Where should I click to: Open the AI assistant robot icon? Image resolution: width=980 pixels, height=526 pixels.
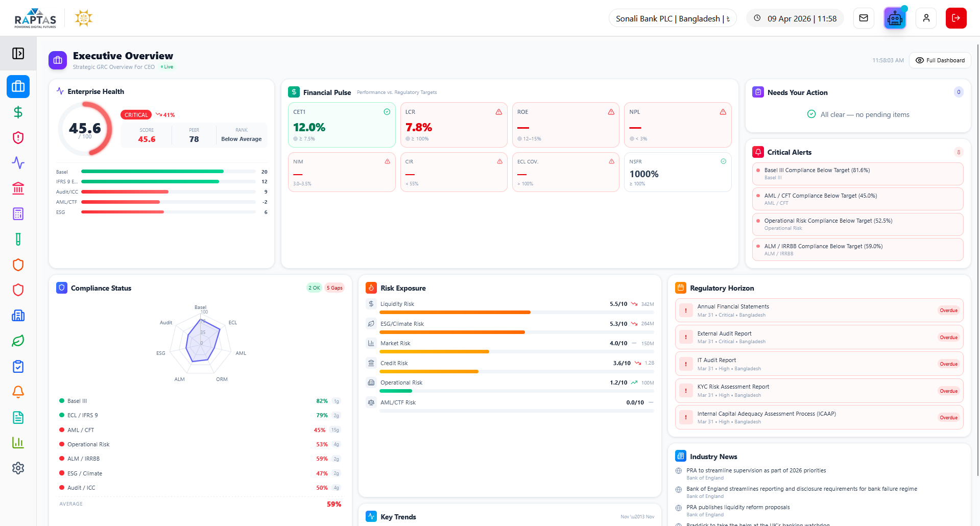[x=895, y=18]
